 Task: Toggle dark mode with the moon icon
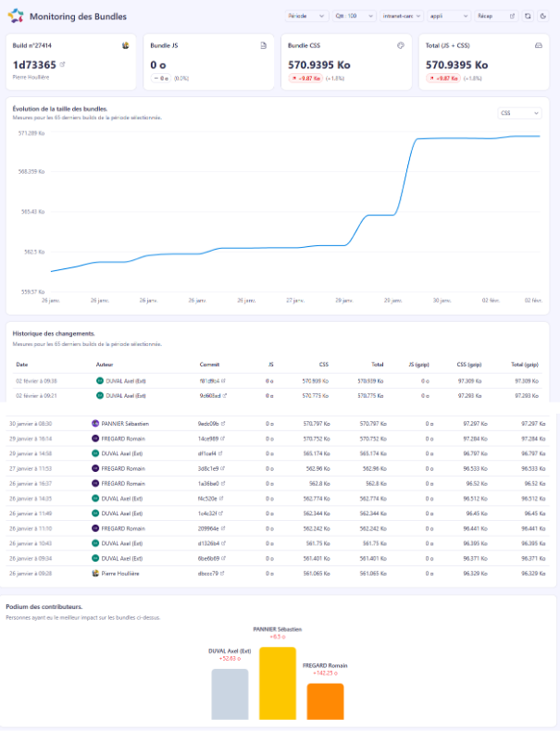tap(543, 16)
